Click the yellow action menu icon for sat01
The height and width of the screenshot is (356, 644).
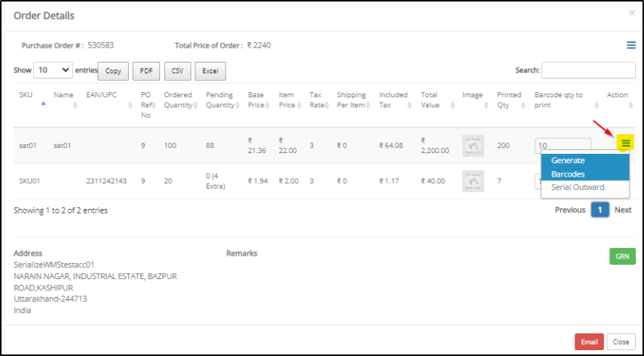pos(625,143)
